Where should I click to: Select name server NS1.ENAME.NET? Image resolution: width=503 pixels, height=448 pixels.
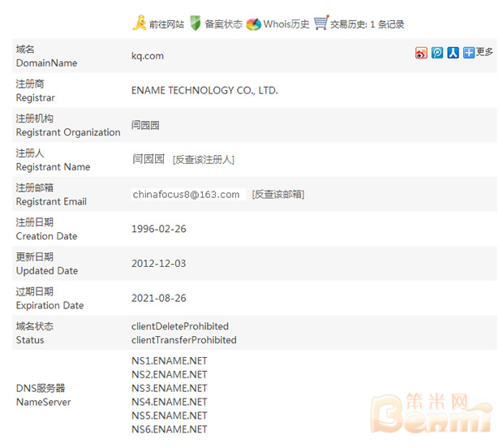tap(170, 361)
